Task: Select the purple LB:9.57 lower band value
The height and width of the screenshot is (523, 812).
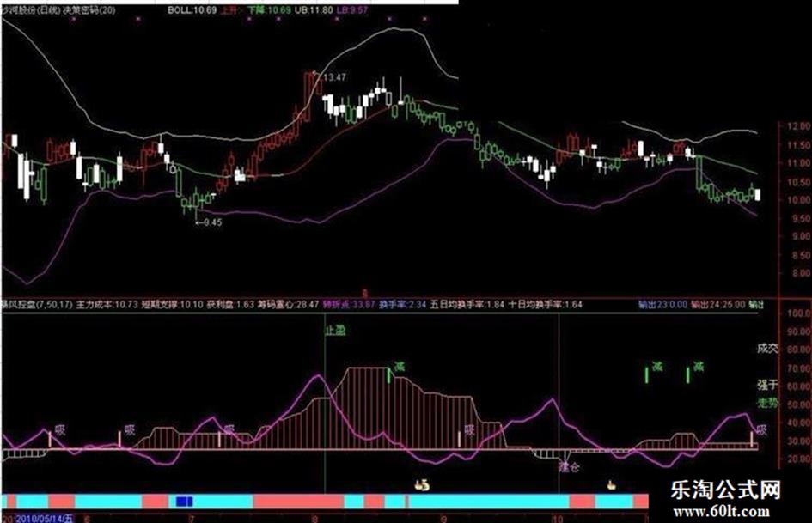Action: (352, 9)
